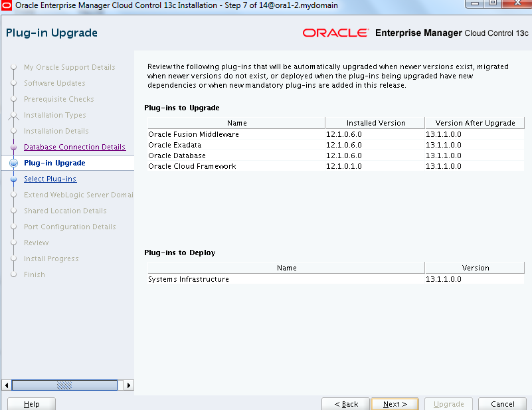This screenshot has width=532, height=410.
Task: Sort plug-ins by Name column header
Action: coord(236,123)
